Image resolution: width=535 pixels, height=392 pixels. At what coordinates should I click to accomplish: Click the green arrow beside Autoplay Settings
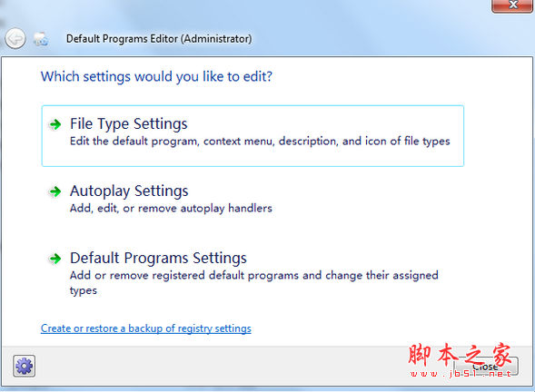[x=54, y=191]
